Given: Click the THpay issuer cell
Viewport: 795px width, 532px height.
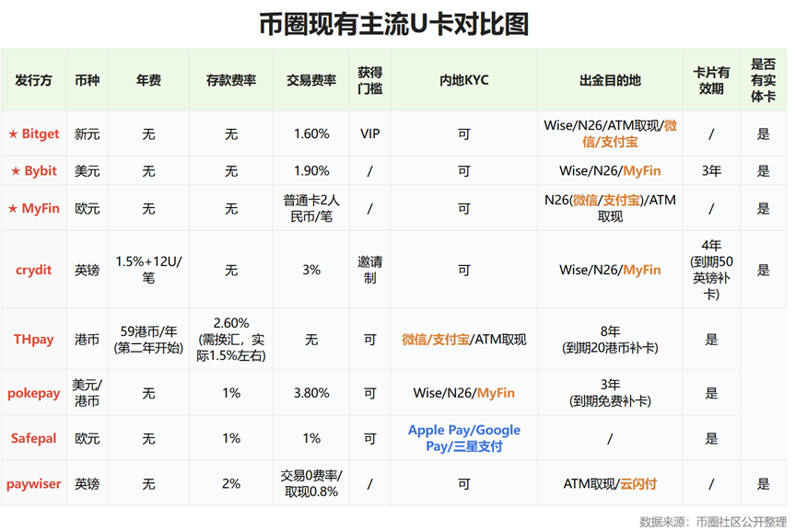Looking at the screenshot, I should click(33, 339).
